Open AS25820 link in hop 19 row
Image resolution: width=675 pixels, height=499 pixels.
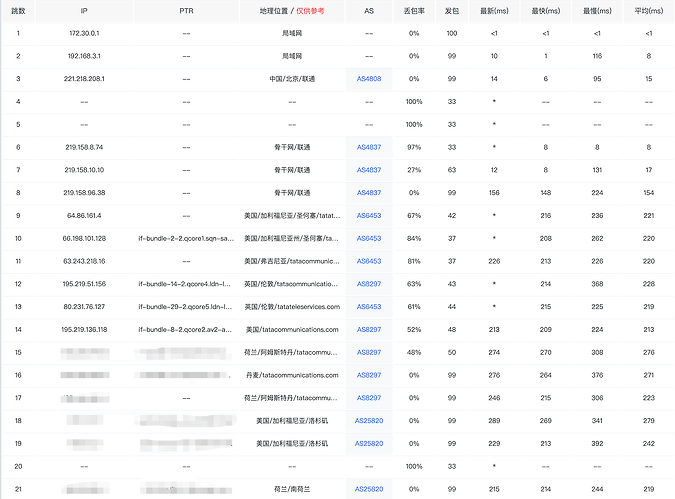click(x=369, y=444)
